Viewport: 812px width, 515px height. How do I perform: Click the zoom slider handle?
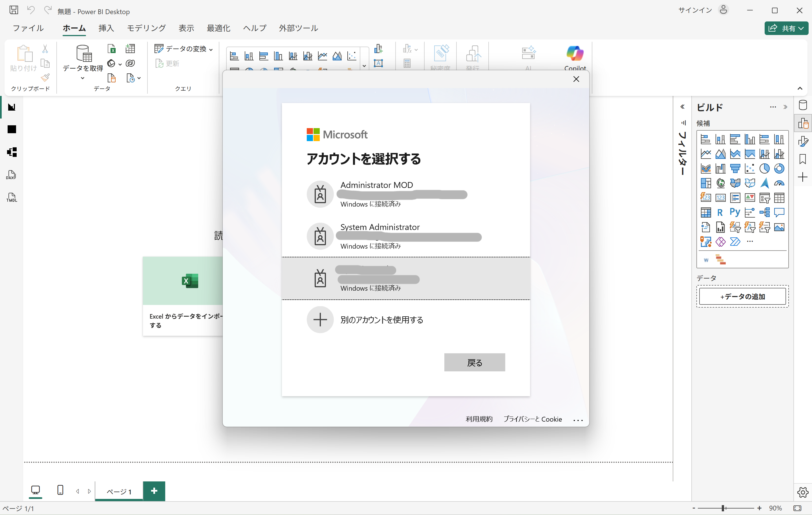coord(723,508)
